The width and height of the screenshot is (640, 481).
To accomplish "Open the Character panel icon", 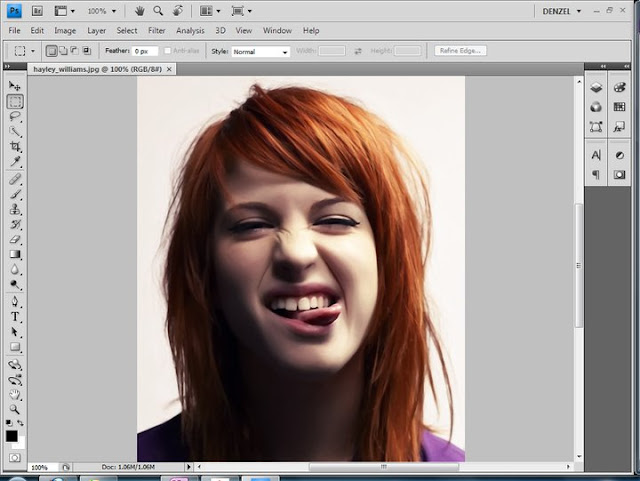I will click(596, 155).
